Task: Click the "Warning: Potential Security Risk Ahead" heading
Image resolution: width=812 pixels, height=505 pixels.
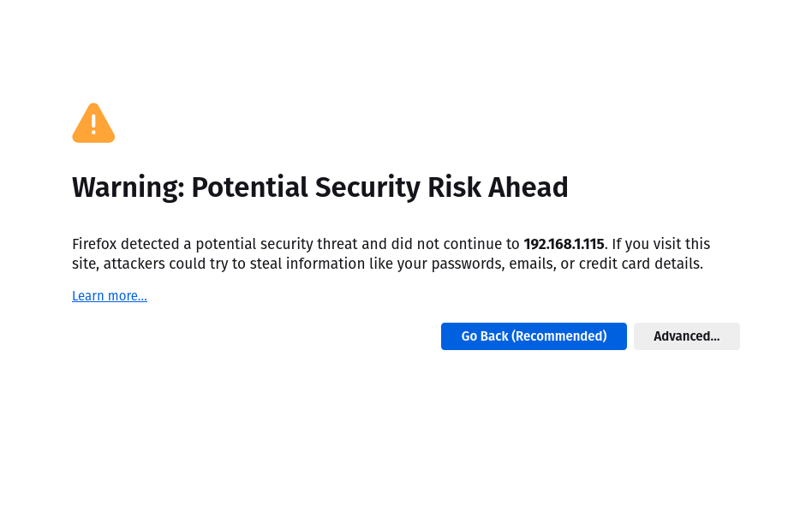Action: tap(320, 187)
